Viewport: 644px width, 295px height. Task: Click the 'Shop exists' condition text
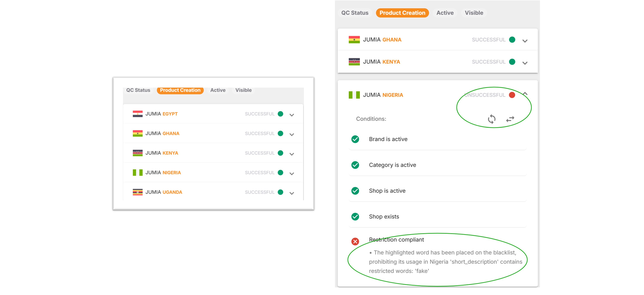coord(384,217)
